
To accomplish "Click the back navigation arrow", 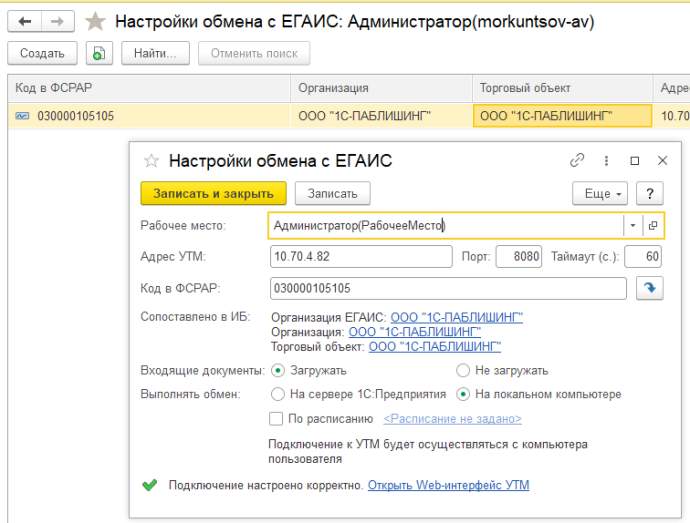I will (x=25, y=21).
